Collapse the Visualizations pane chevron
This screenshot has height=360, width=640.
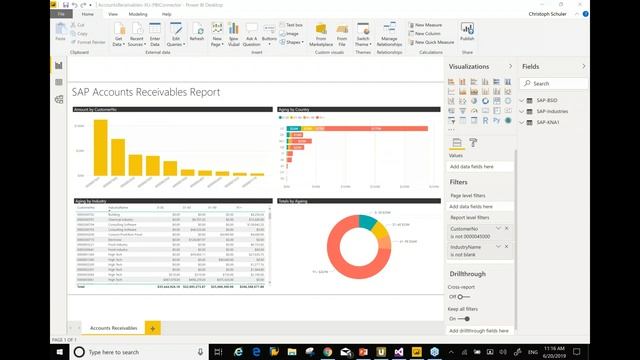(x=510, y=66)
